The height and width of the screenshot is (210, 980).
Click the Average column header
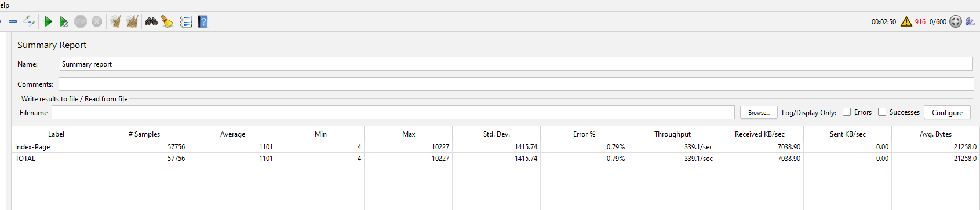tap(232, 134)
